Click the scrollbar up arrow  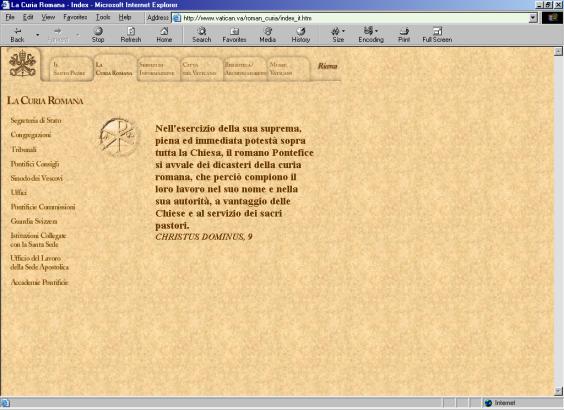558,51
